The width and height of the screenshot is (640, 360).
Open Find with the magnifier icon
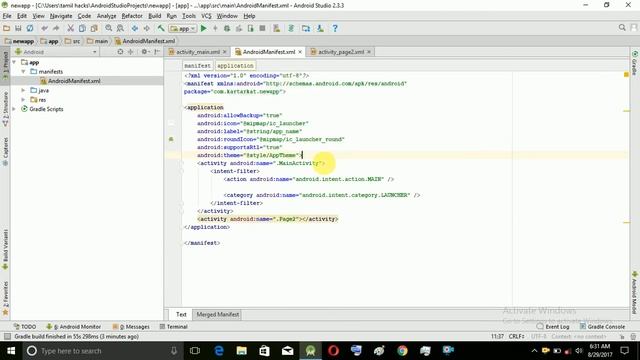tap(109, 28)
